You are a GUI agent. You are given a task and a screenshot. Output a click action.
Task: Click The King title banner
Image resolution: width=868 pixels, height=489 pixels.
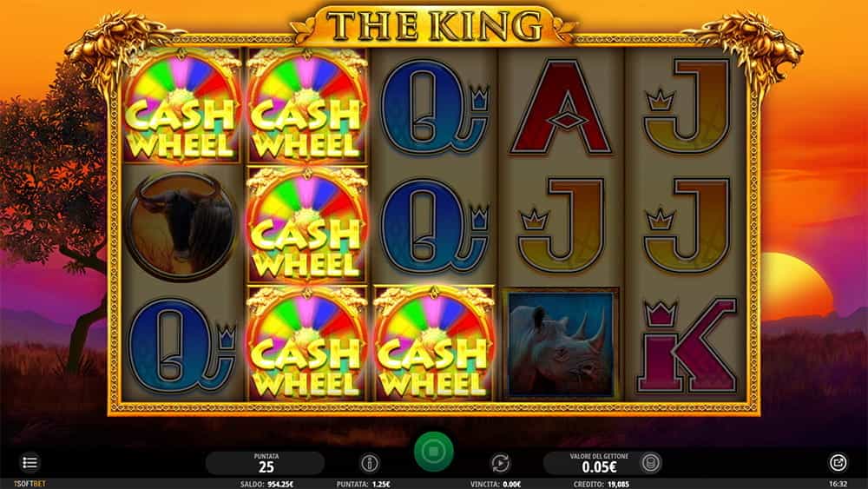[433, 25]
